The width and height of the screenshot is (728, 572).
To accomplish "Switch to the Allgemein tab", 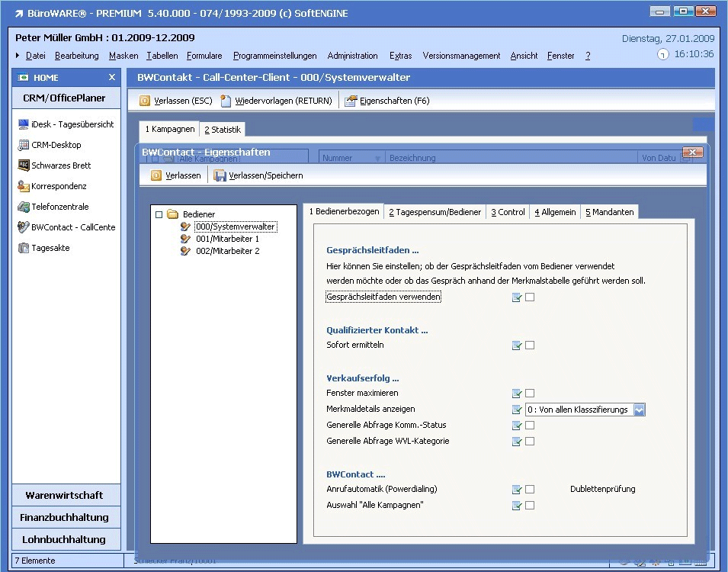I will click(x=555, y=212).
